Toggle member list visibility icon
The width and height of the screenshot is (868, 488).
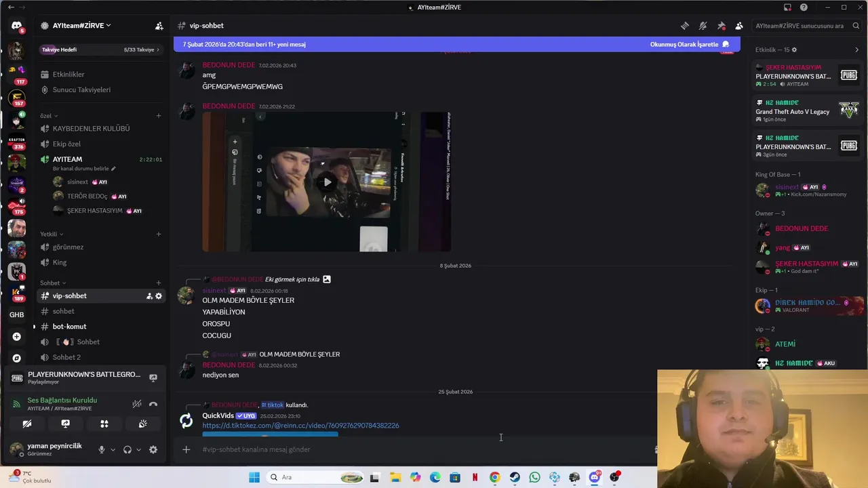coord(739,26)
